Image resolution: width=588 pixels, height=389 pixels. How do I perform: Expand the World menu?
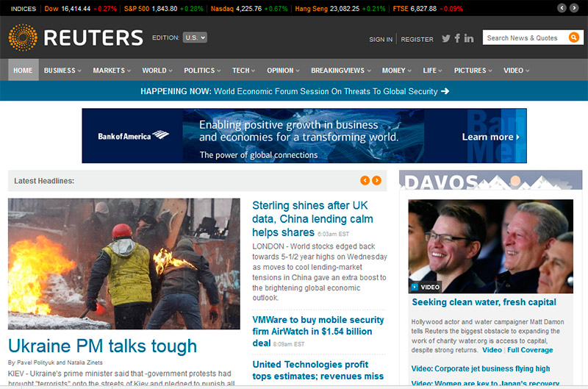(157, 70)
